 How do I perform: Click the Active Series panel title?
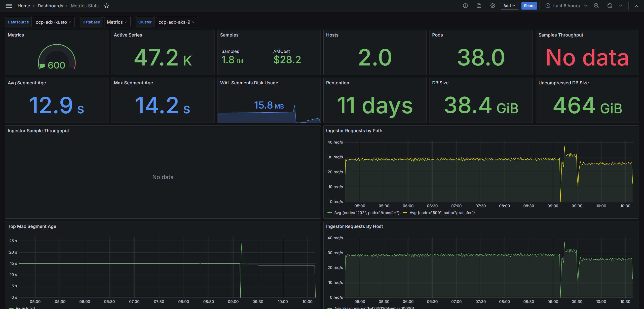pos(128,35)
